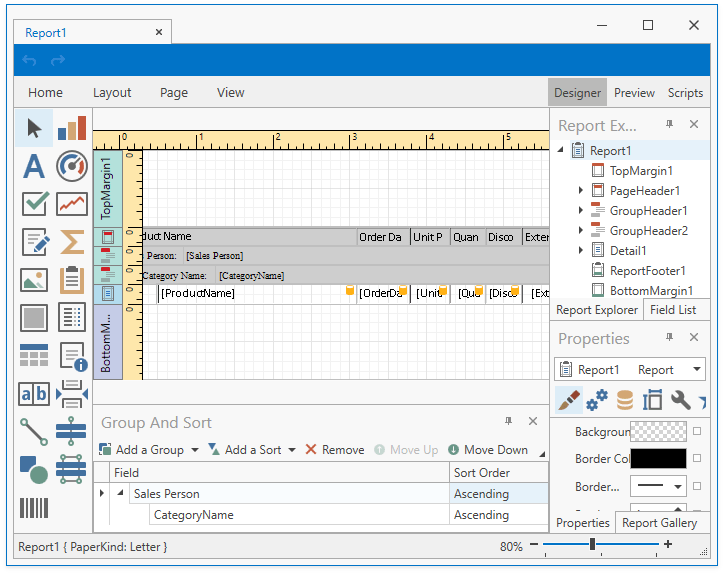
Task: Pick the Table control icon
Action: (34, 355)
